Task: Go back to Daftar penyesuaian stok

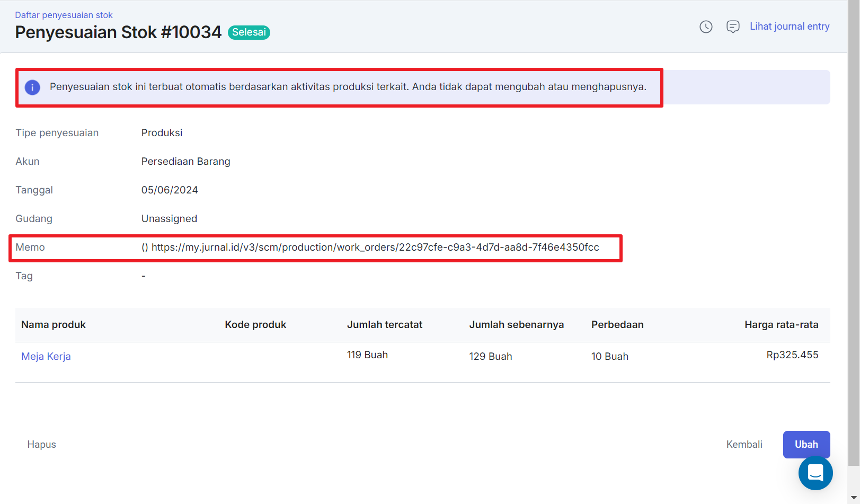Action: click(x=64, y=15)
